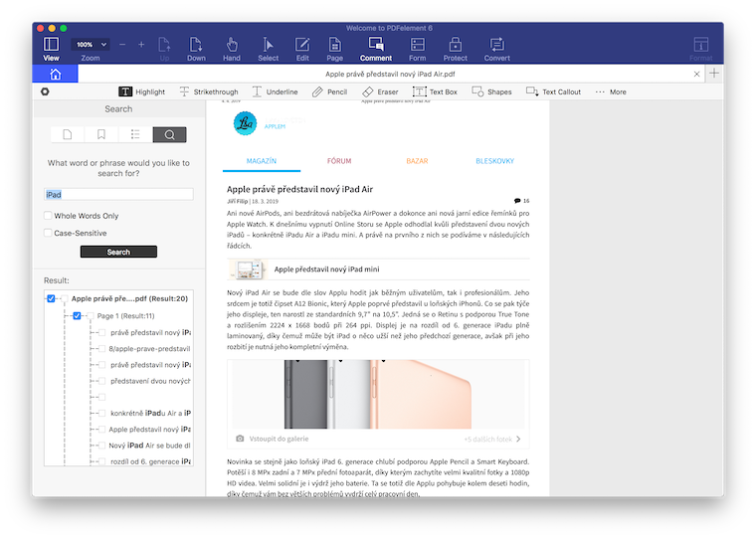This screenshot has width=756, height=539.
Task: Enable Whole Words Only
Action: (x=48, y=216)
